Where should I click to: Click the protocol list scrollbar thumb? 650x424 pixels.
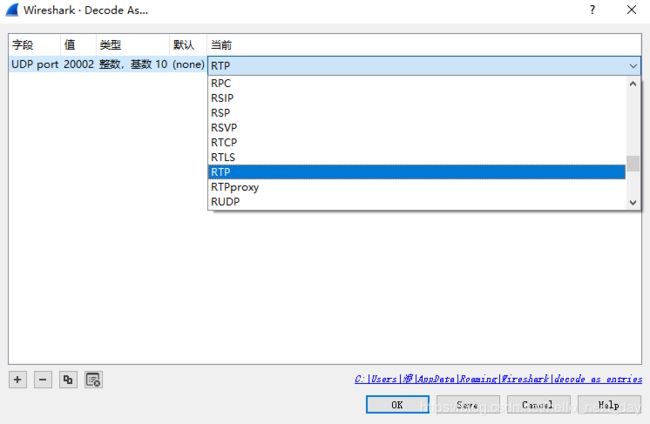point(633,163)
